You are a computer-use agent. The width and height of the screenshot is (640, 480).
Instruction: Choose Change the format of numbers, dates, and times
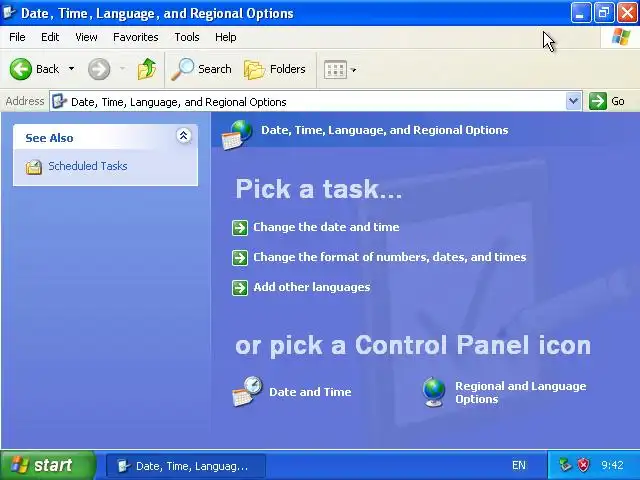(x=390, y=257)
